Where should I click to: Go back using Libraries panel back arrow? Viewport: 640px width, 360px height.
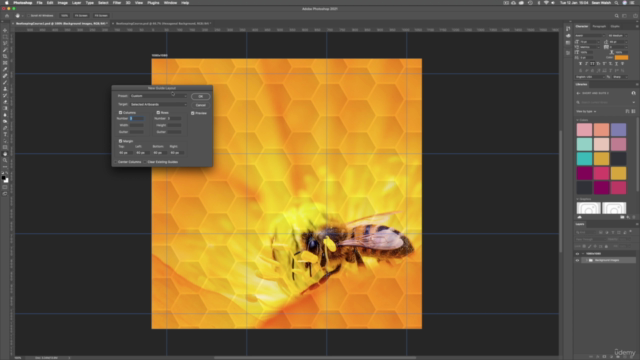point(578,93)
